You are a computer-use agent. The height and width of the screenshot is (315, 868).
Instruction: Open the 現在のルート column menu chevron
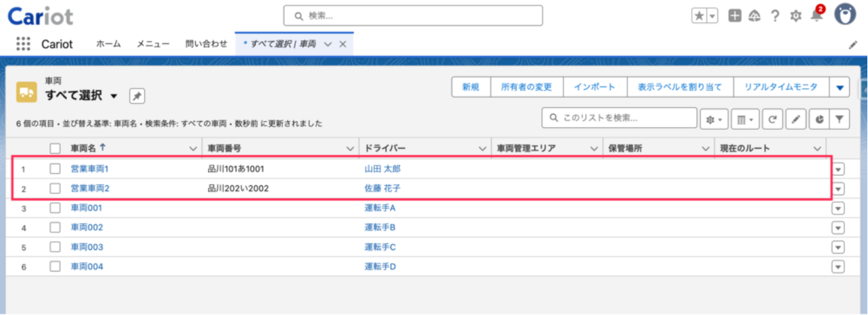pyautogui.click(x=817, y=148)
